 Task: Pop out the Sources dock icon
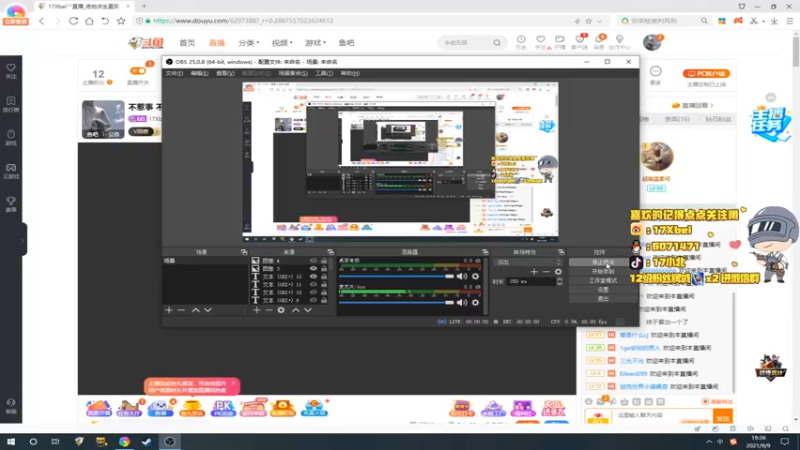click(x=331, y=252)
